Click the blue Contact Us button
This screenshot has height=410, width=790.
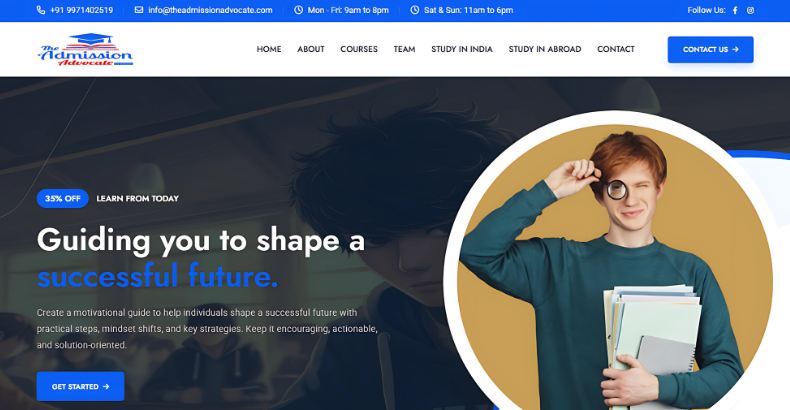[x=710, y=49]
